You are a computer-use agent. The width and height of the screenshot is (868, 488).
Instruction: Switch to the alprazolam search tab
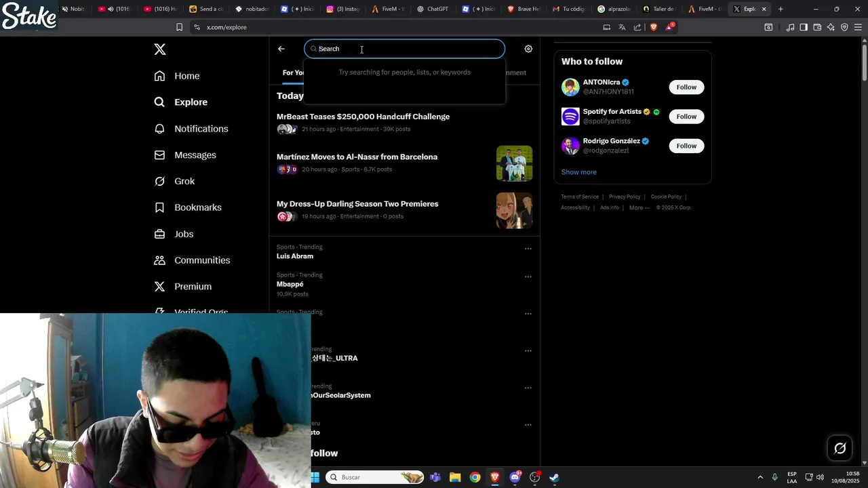(614, 9)
